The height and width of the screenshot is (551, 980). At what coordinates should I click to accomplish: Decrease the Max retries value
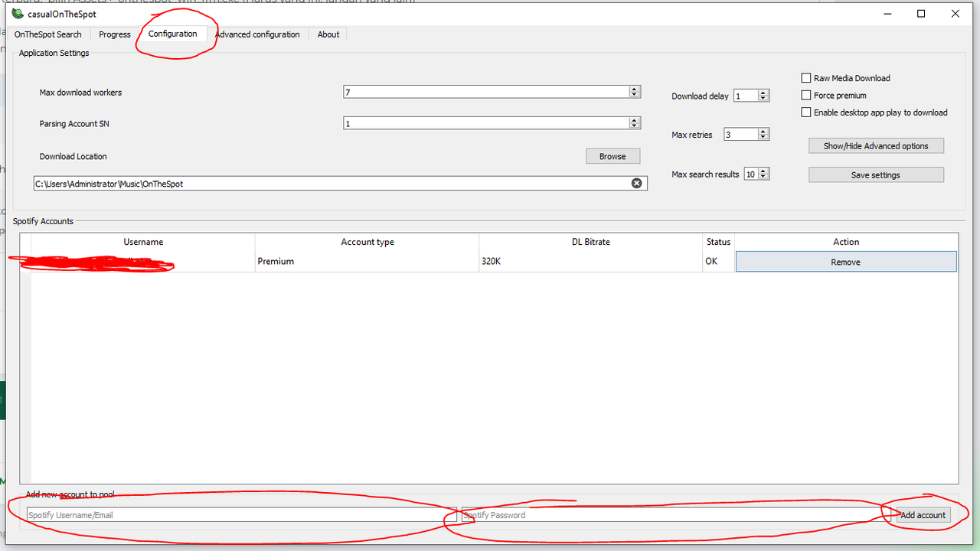(763, 138)
